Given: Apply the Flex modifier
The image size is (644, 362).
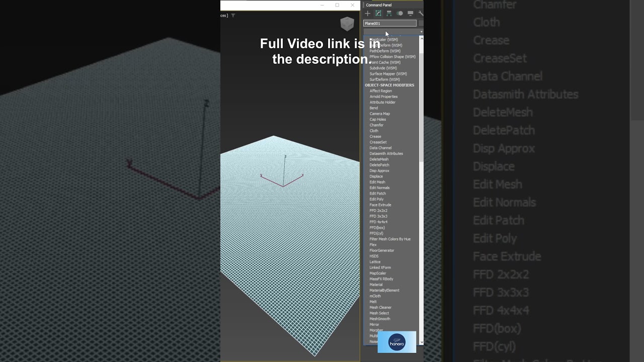Looking at the screenshot, I should coord(373,245).
